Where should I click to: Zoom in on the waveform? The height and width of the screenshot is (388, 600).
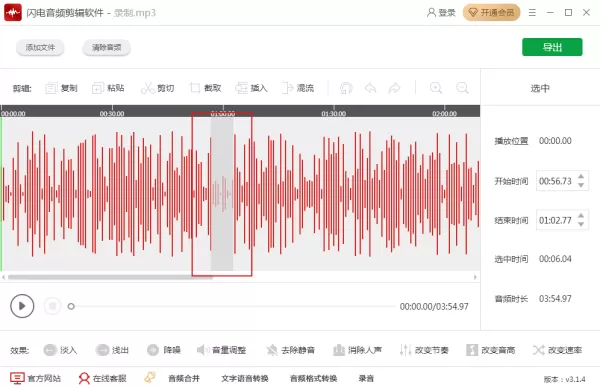click(436, 88)
